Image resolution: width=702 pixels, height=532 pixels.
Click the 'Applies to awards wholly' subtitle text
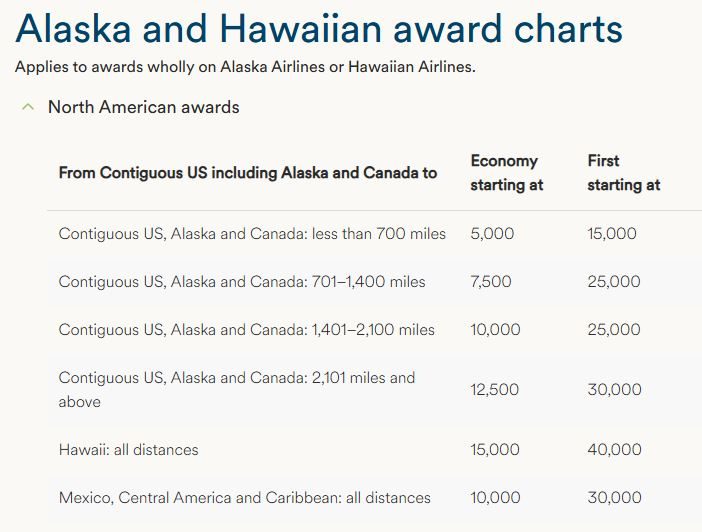[x=246, y=68]
